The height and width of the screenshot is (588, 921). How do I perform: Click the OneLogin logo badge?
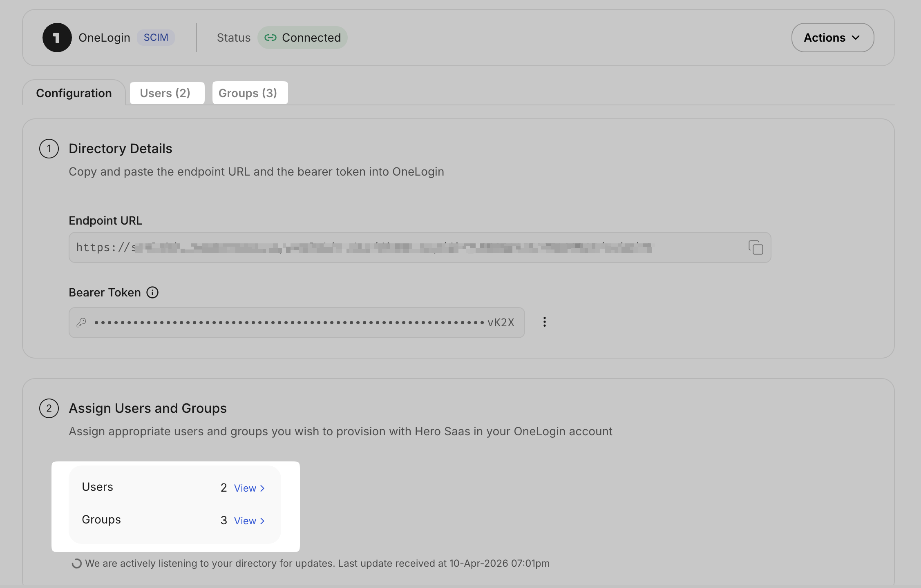[57, 37]
